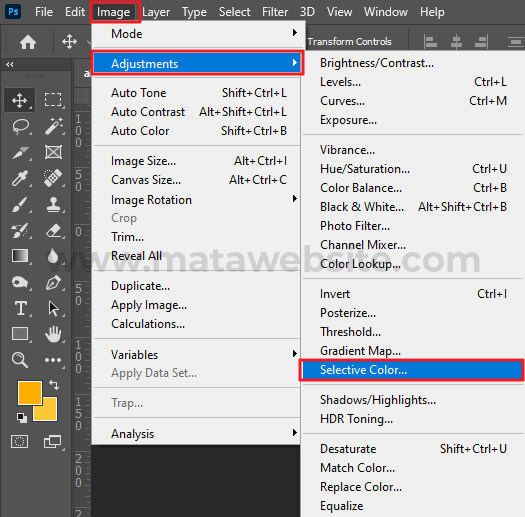
Task: Expand the Image Rotation submenu
Action: tap(197, 200)
